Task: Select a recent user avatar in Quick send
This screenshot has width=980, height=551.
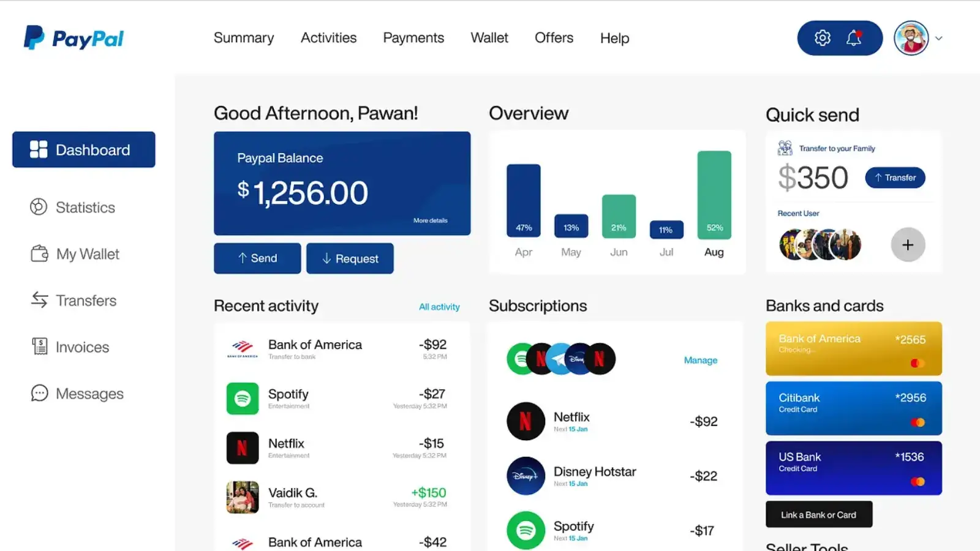Action: click(x=788, y=244)
